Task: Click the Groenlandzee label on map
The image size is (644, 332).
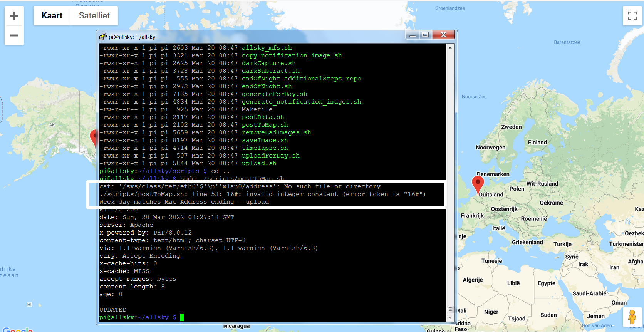Action: click(x=450, y=8)
